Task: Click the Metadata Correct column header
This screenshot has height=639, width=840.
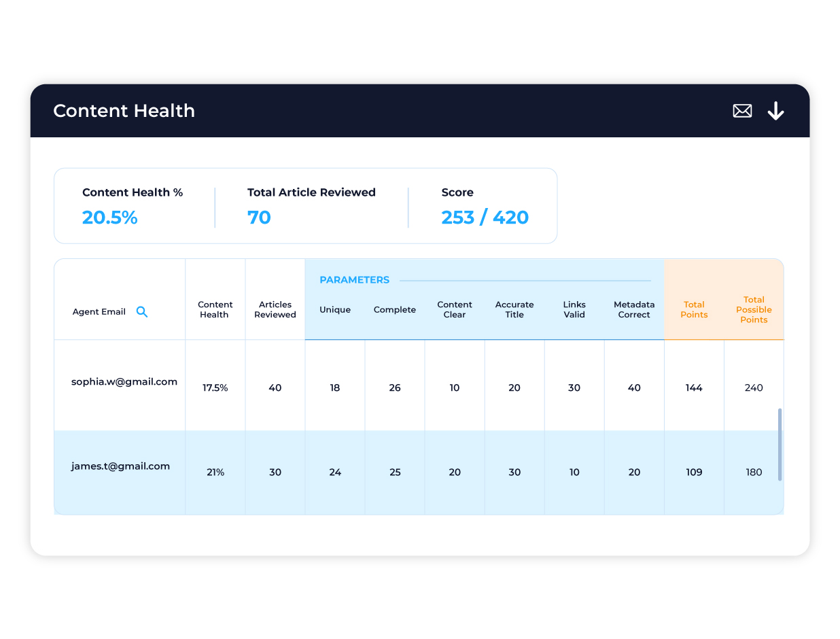Action: click(634, 310)
